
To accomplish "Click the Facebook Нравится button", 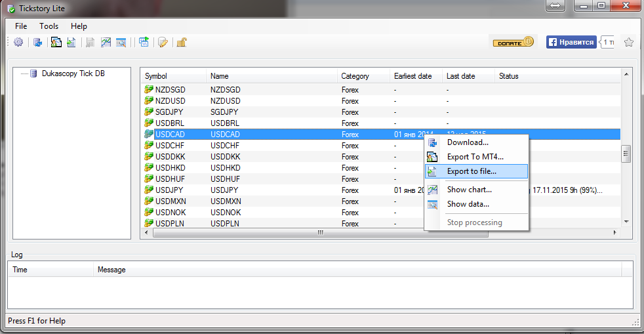I will [571, 42].
